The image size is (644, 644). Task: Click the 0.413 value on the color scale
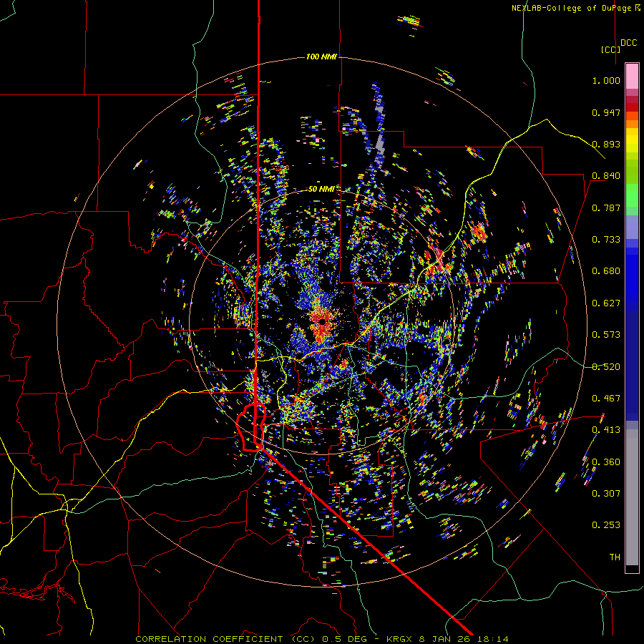tap(606, 430)
